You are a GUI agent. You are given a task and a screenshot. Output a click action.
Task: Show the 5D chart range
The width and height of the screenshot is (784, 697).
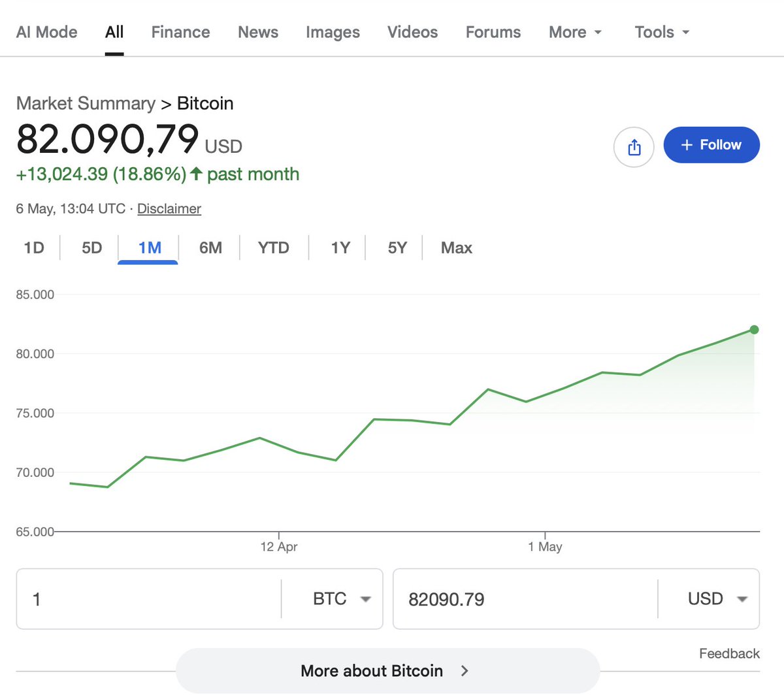91,248
